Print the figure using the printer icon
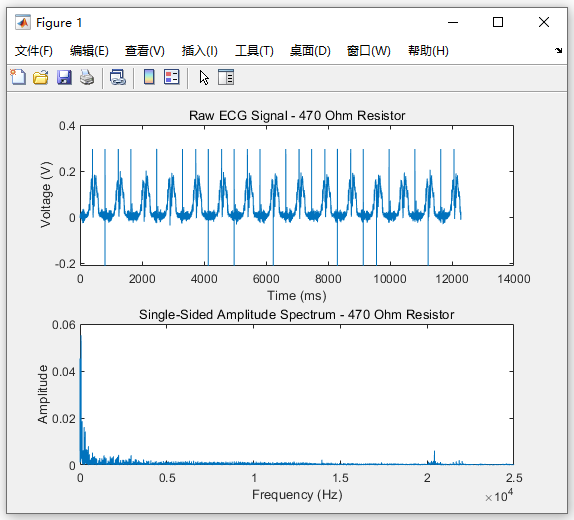Viewport: 574px width, 520px height. point(87,77)
